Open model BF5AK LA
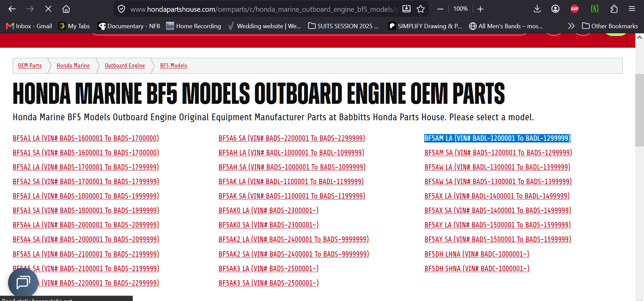644x301 pixels. (291, 181)
